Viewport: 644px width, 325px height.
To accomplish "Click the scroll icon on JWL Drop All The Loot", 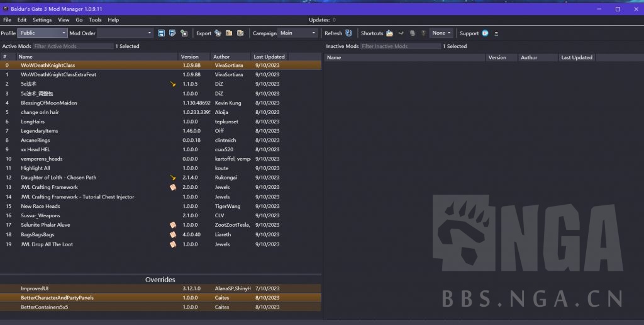I will [173, 244].
